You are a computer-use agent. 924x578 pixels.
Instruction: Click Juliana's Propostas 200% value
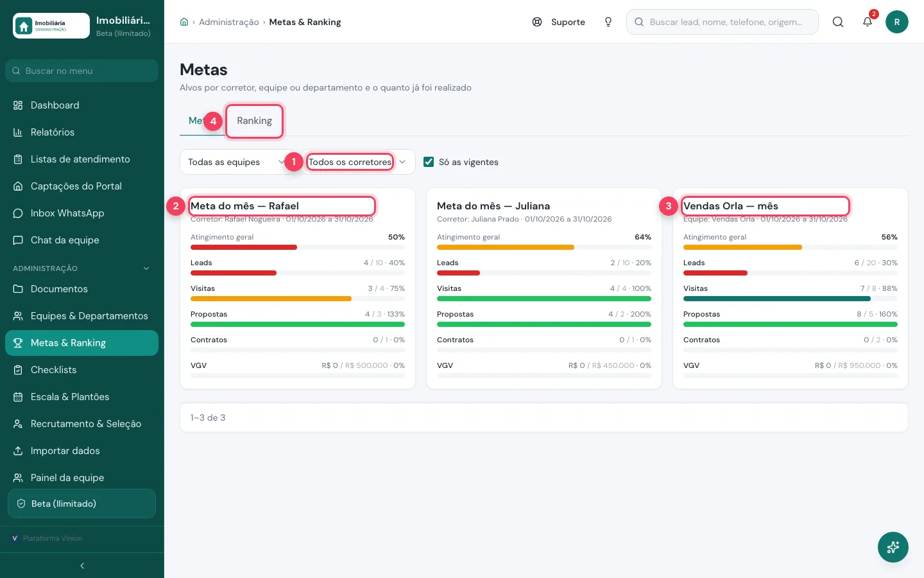coord(642,314)
